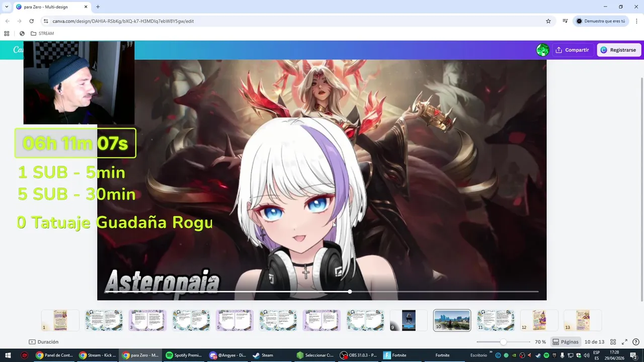This screenshot has height=362, width=644.
Task: Reload the Canva page
Action: (31, 21)
